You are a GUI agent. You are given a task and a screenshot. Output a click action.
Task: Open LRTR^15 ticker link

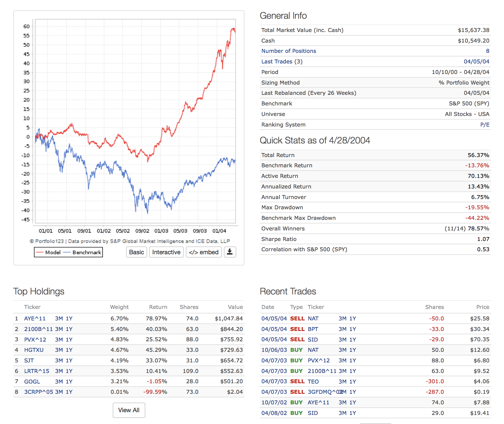37,371
